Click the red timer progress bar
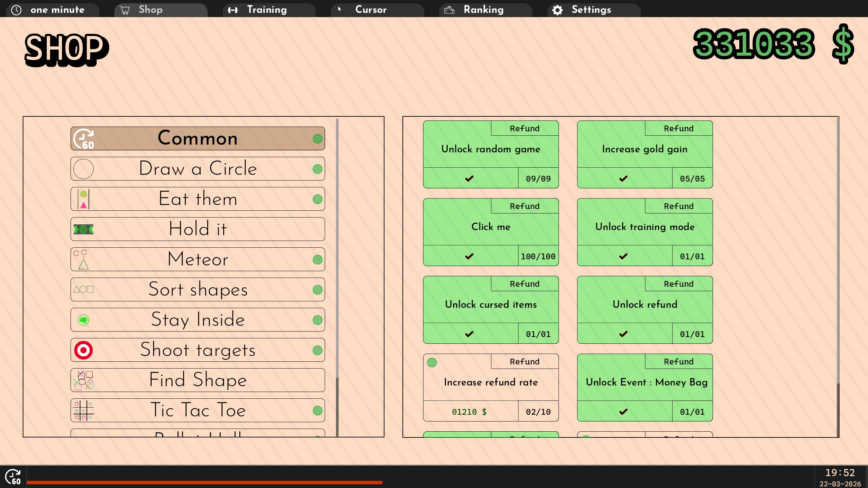Viewport: 868px width, 488px height. [204, 482]
